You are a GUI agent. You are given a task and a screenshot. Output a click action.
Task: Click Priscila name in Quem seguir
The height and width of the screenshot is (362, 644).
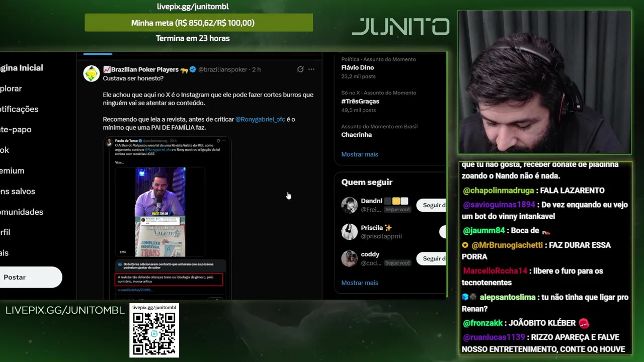[x=372, y=227]
